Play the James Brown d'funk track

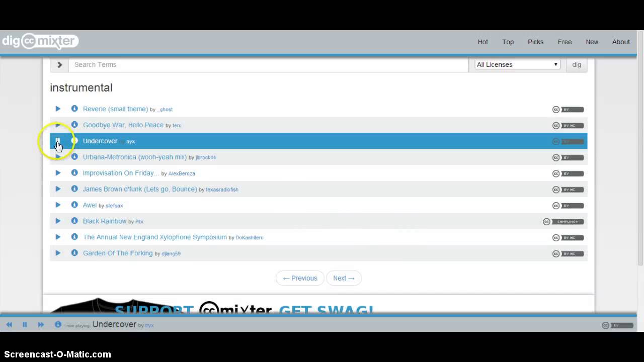[58, 189]
